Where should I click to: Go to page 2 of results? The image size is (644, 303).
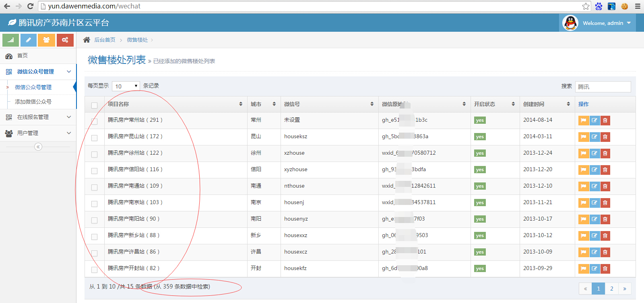tap(611, 289)
